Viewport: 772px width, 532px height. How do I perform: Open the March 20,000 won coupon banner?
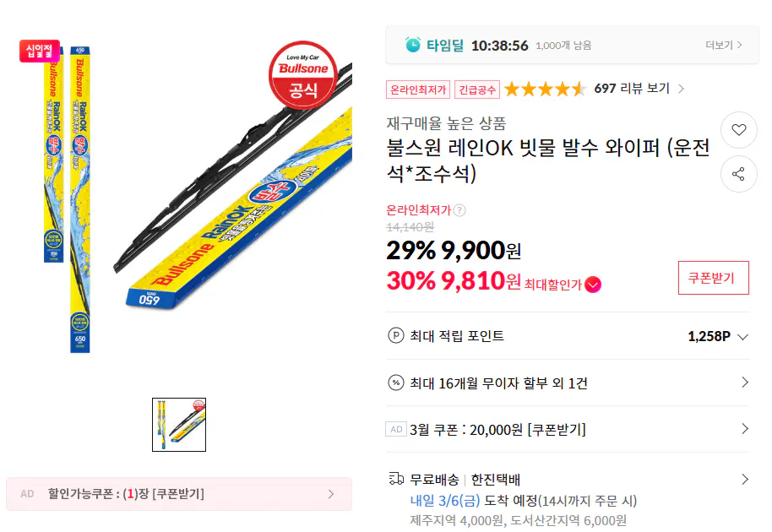[x=566, y=429]
